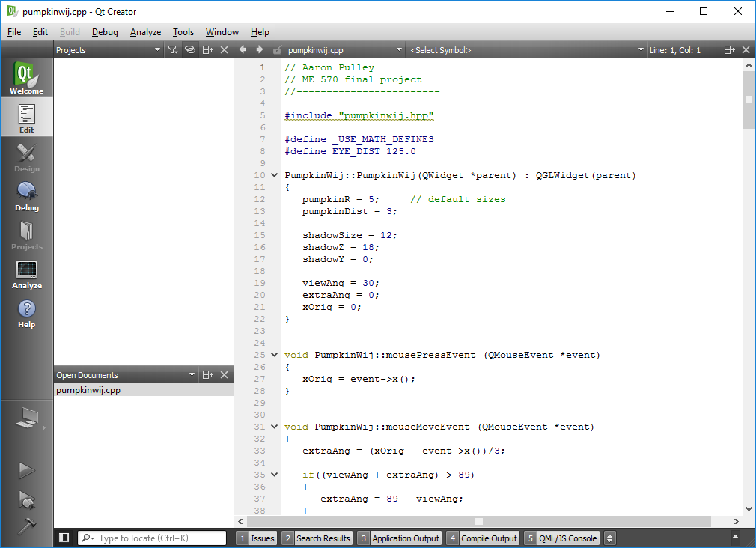Screen dimensions: 756x548
Task: Open the Debug menu
Action: click(105, 32)
